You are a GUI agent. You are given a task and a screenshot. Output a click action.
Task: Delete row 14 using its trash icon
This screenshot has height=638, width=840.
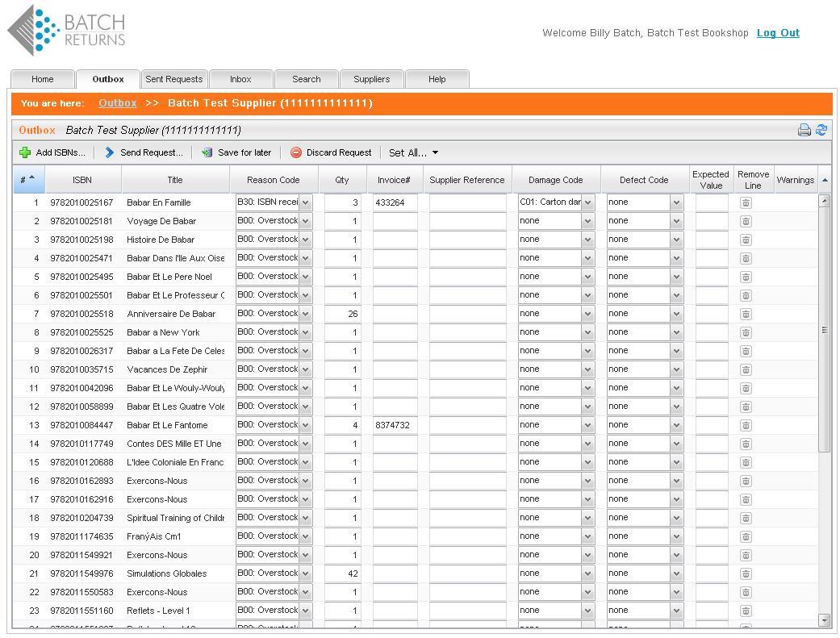[x=746, y=444]
